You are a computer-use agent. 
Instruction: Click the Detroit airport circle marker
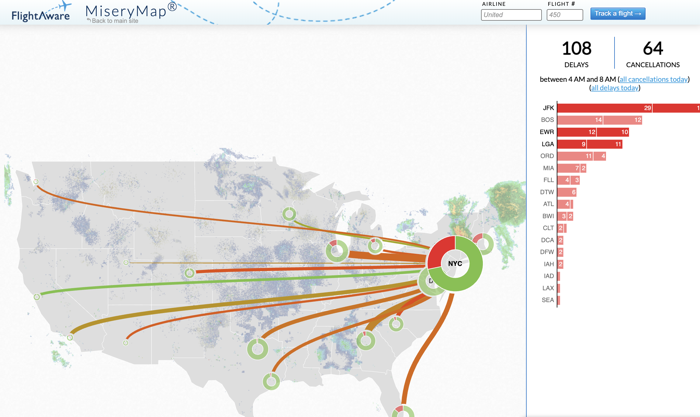pos(375,246)
